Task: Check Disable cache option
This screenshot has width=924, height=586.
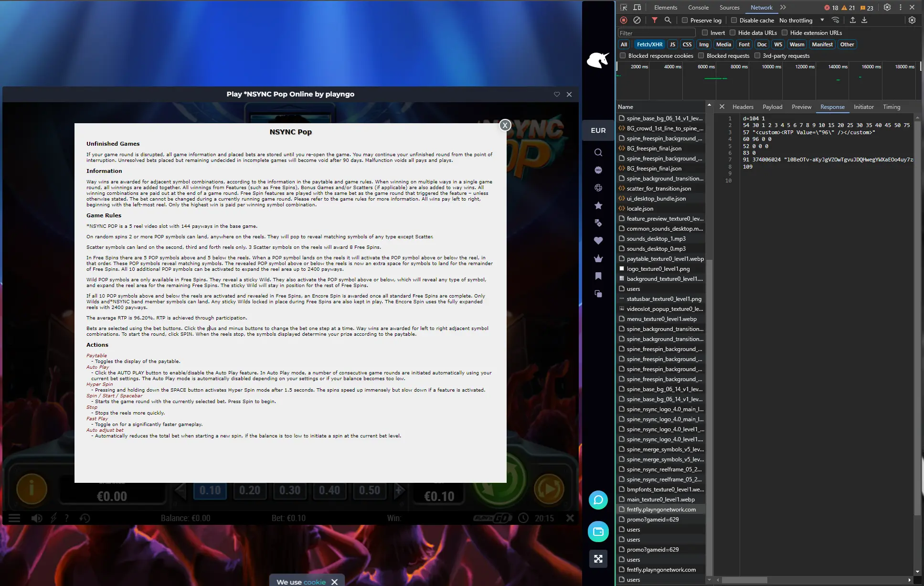Action: click(x=734, y=20)
